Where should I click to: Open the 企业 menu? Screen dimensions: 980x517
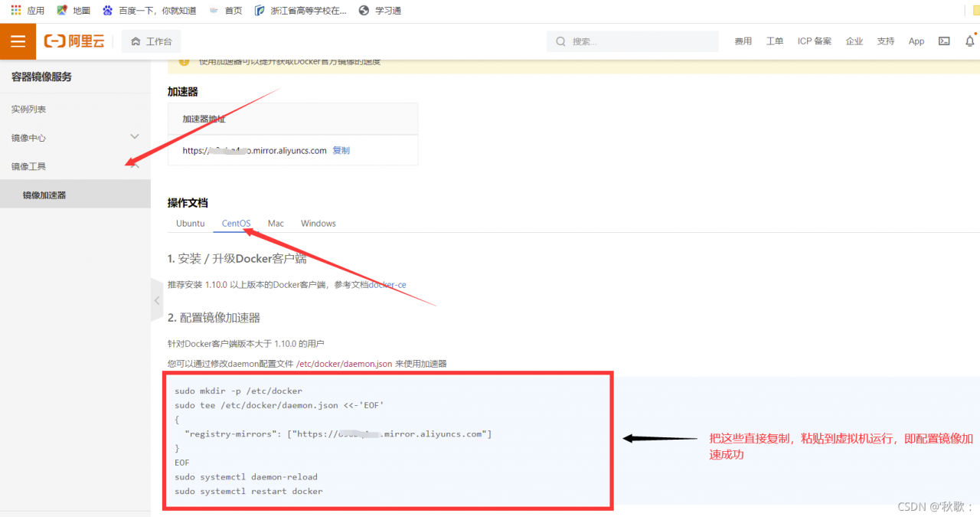tap(854, 41)
